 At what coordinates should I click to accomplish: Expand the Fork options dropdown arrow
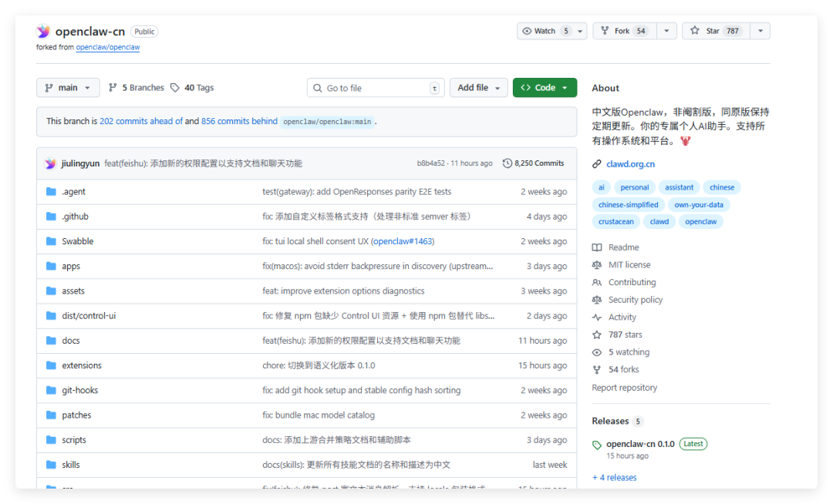point(666,31)
